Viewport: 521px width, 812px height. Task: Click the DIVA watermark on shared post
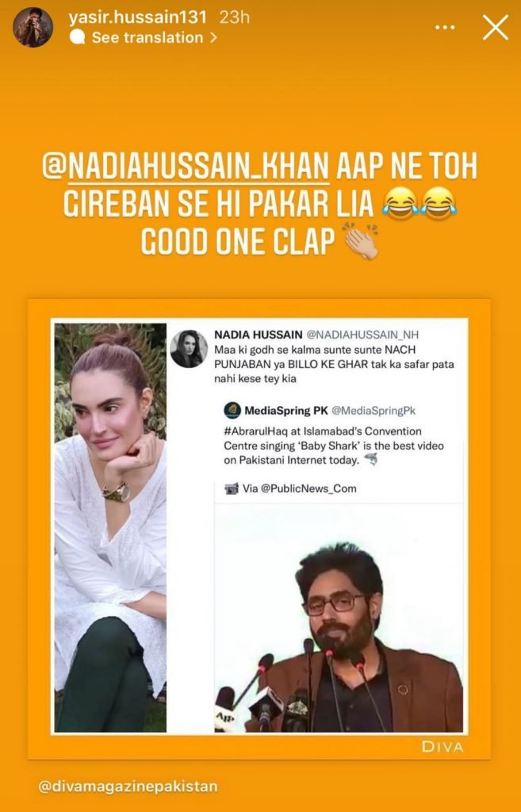coord(442,746)
